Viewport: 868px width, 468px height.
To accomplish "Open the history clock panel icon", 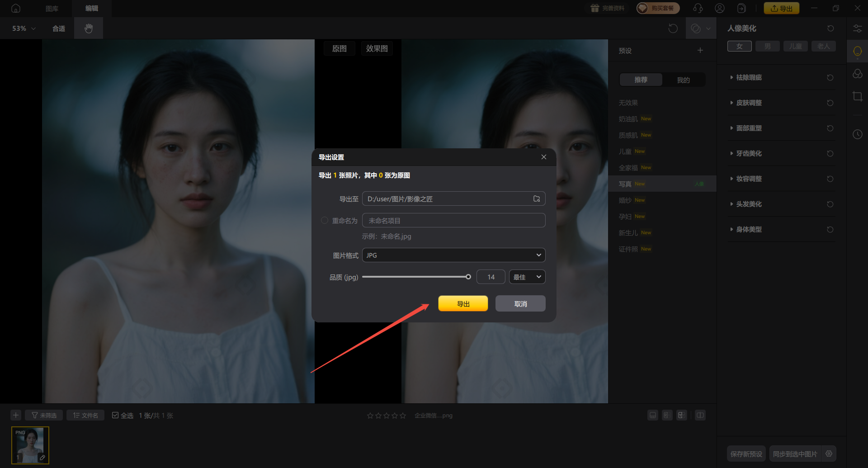I will [x=857, y=134].
